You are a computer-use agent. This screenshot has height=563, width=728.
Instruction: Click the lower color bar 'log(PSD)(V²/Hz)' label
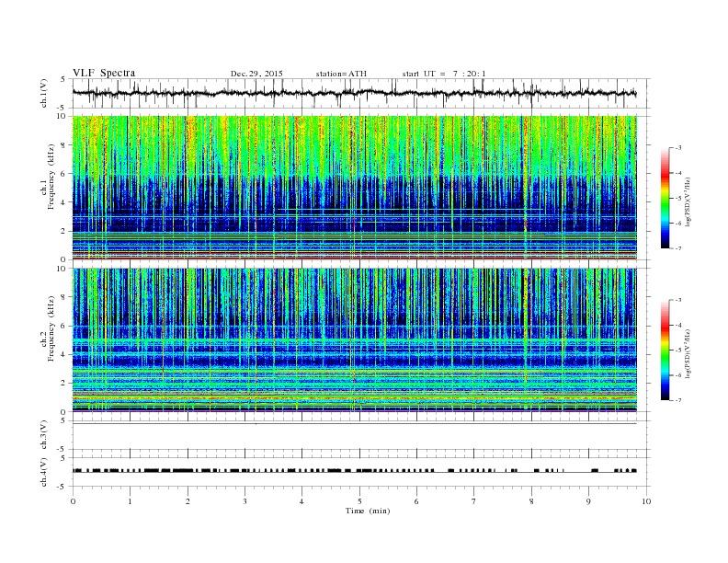[689, 353]
